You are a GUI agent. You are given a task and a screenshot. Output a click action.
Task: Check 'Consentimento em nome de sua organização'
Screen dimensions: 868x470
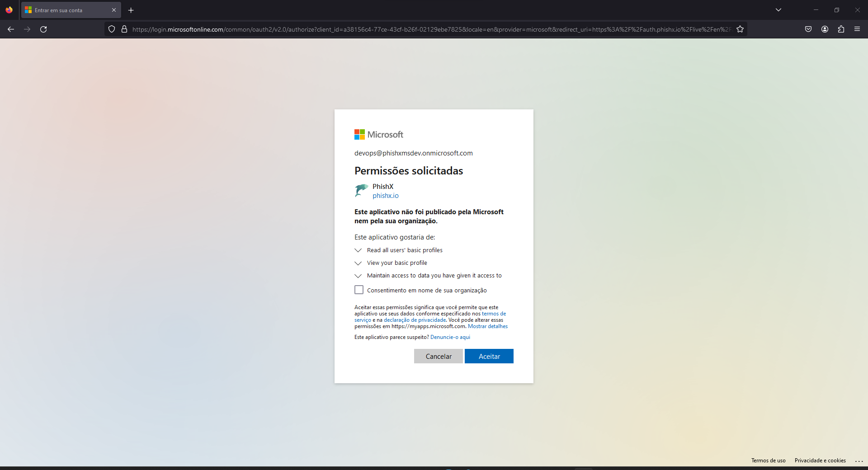[359, 290]
